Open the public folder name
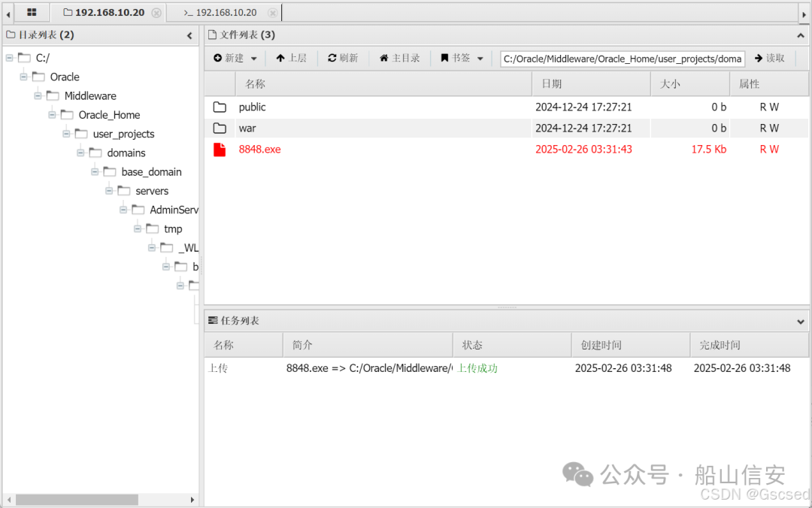Screen dimensions: 812x508 pos(252,107)
